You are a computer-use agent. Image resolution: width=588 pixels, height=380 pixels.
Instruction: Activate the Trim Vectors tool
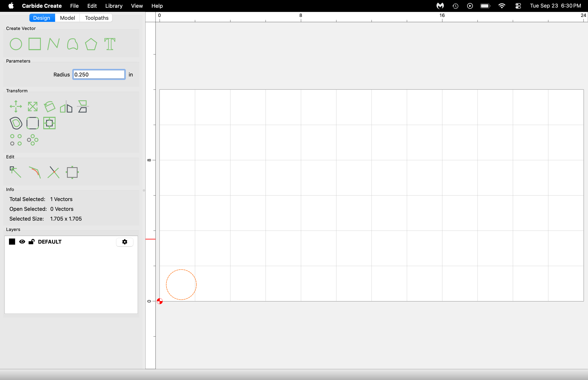pyautogui.click(x=54, y=172)
